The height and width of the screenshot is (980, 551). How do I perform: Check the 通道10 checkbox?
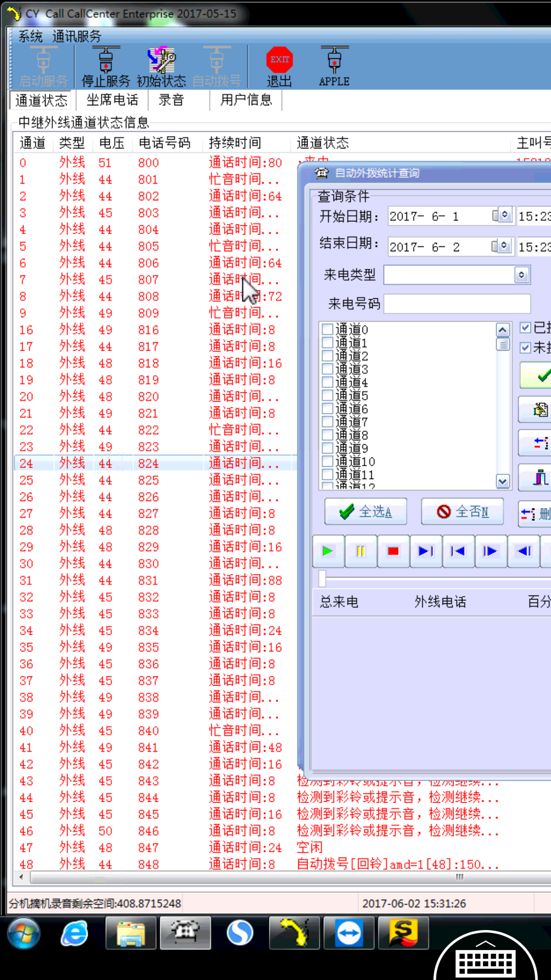328,461
